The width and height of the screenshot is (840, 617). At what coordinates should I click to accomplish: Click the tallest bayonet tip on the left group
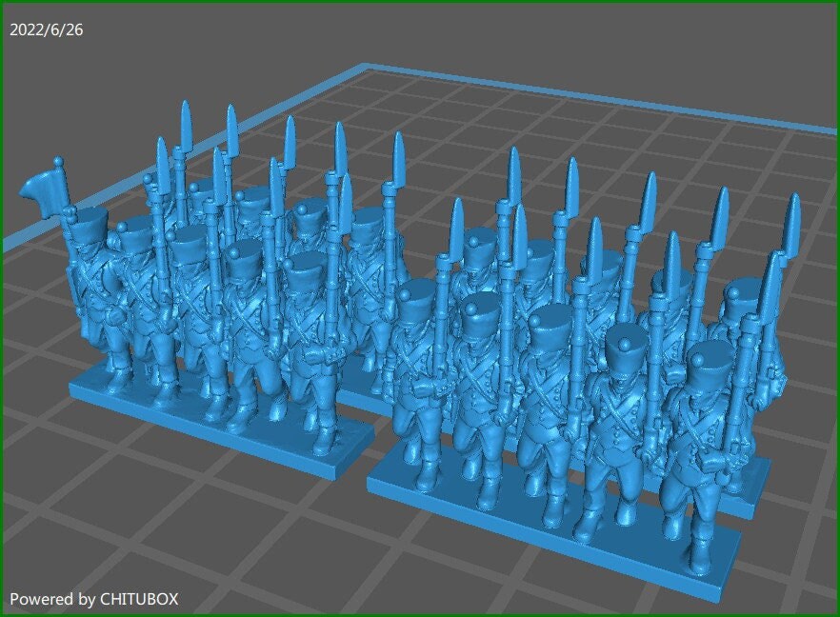183,105
